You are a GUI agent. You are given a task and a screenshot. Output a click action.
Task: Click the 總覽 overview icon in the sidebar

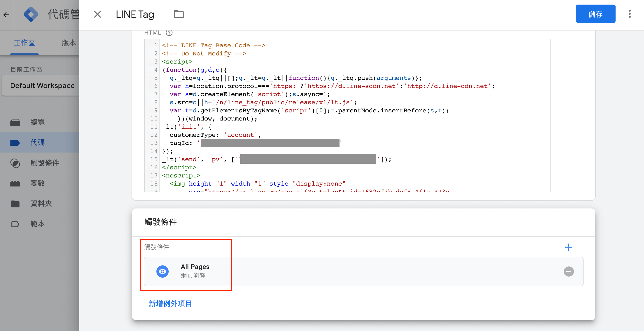15,123
